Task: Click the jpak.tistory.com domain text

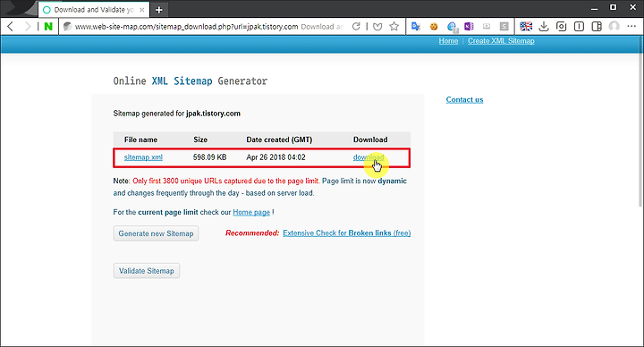Action: tap(213, 114)
